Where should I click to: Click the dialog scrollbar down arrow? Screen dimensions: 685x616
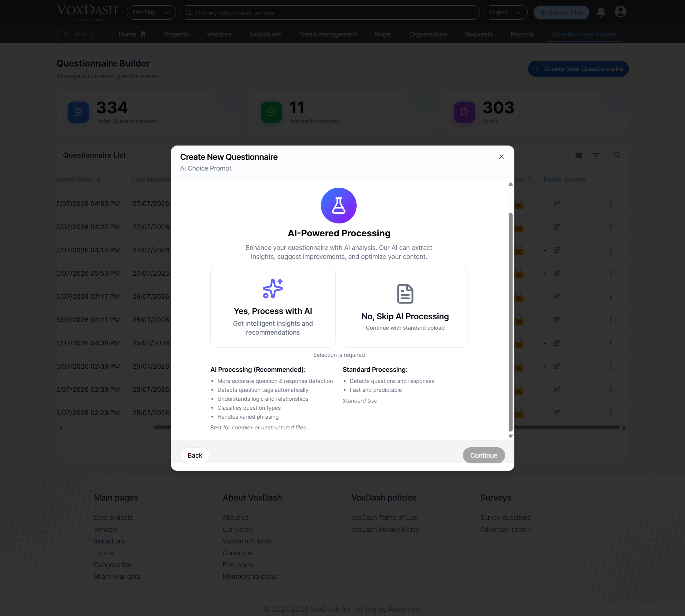(510, 436)
